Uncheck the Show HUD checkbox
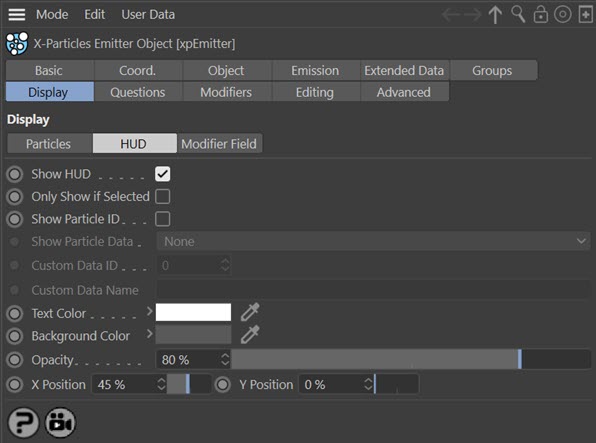This screenshot has width=596, height=443. (163, 174)
